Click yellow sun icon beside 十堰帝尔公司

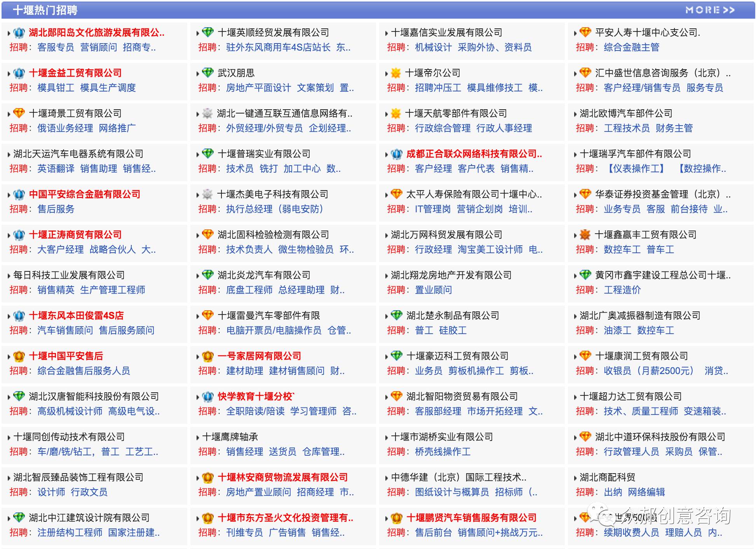coord(396,73)
